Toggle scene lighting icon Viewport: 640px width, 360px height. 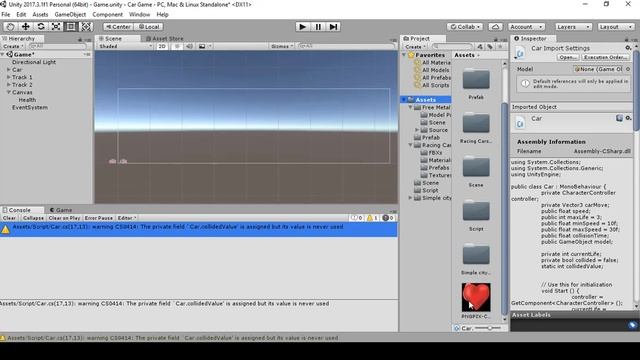click(177, 46)
